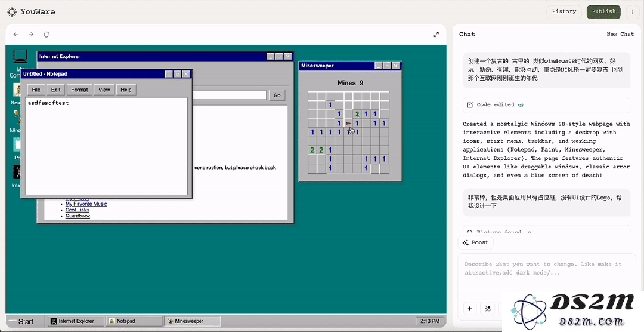Open the Cool Links link

tap(77, 210)
